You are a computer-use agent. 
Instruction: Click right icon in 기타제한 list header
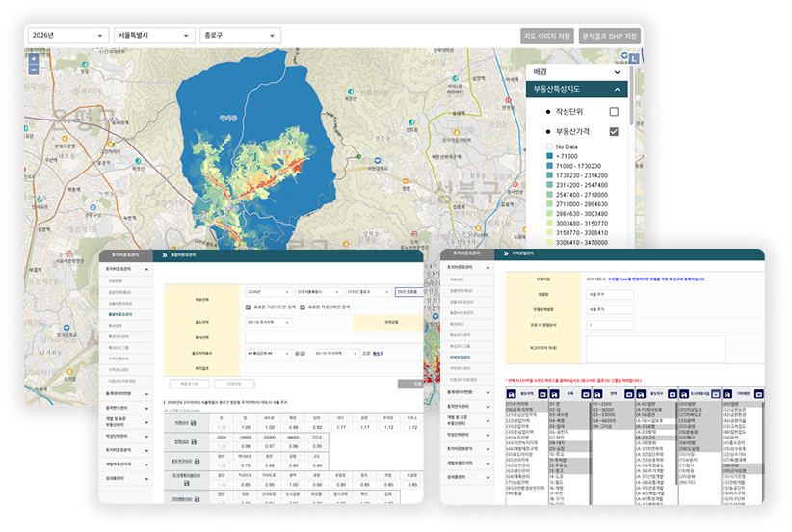click(757, 394)
